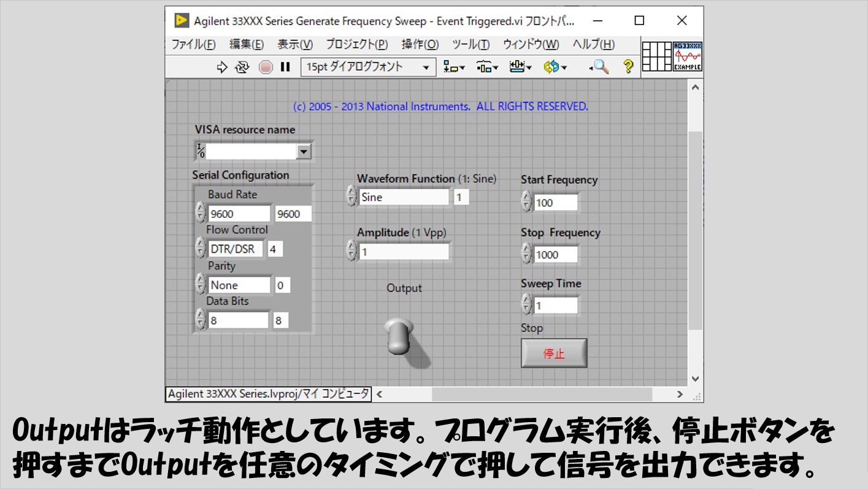Click the Baud Rate increment stepper

click(200, 209)
